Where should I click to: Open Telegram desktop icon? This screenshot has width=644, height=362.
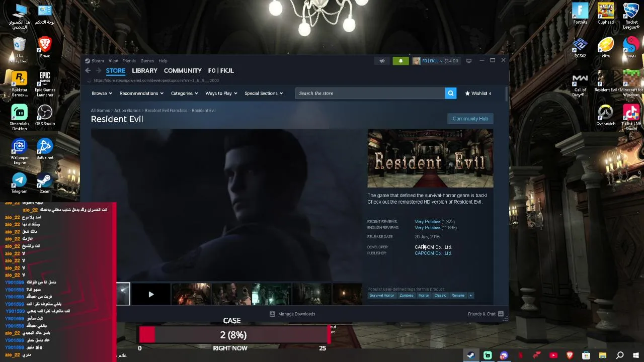click(19, 183)
